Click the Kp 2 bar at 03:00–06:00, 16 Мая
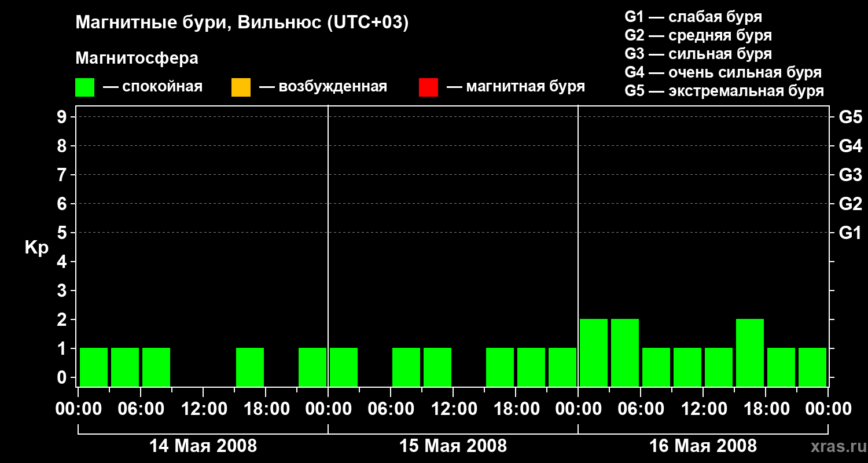The height and width of the screenshot is (463, 868). pyautogui.click(x=625, y=352)
